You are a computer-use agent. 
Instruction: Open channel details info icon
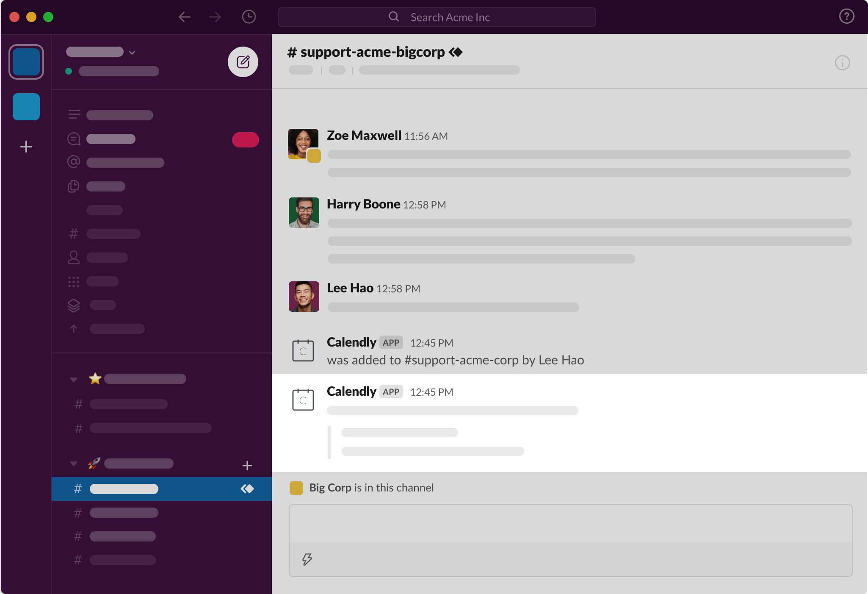[x=842, y=63]
